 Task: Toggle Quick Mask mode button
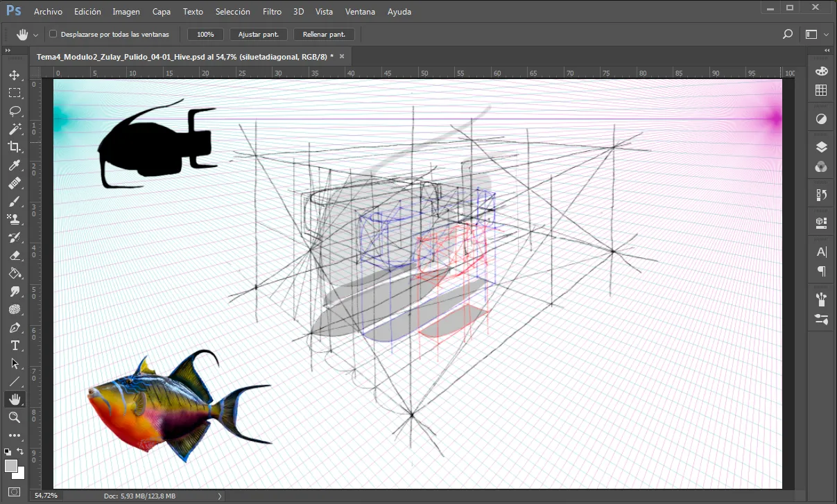tap(15, 492)
